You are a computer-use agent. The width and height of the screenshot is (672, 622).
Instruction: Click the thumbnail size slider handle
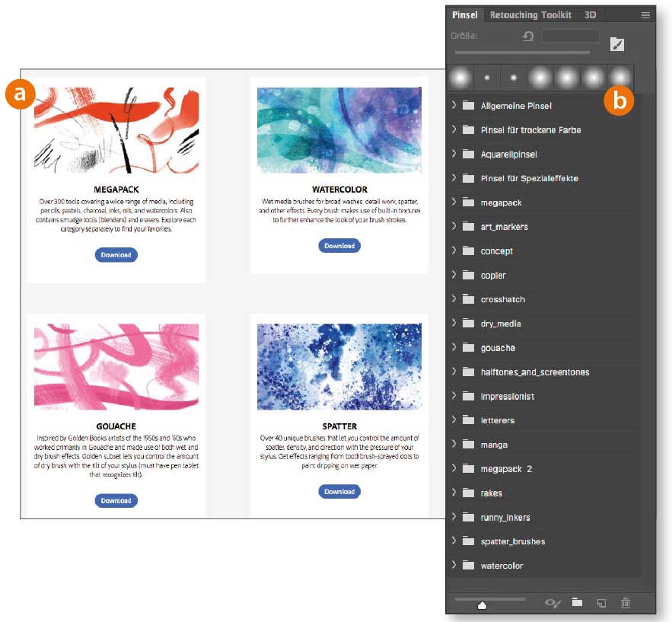pos(483,604)
